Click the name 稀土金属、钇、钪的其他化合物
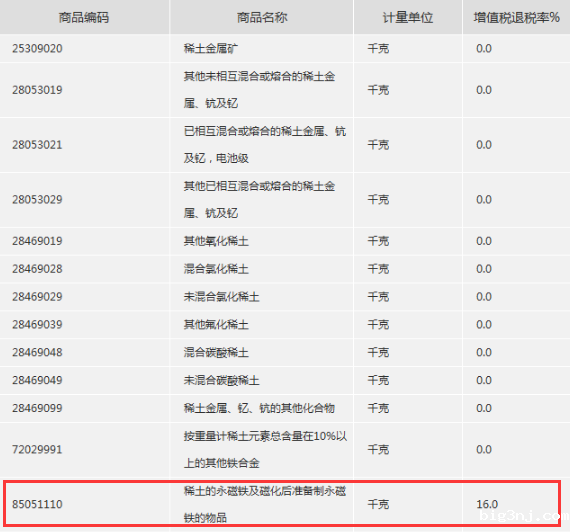Image resolution: width=570 pixels, height=532 pixels. pos(259,408)
